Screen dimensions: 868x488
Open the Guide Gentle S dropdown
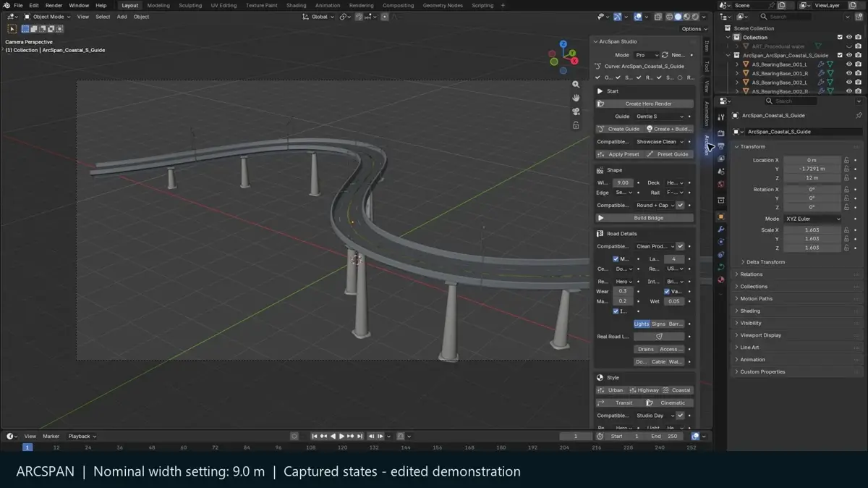point(659,116)
